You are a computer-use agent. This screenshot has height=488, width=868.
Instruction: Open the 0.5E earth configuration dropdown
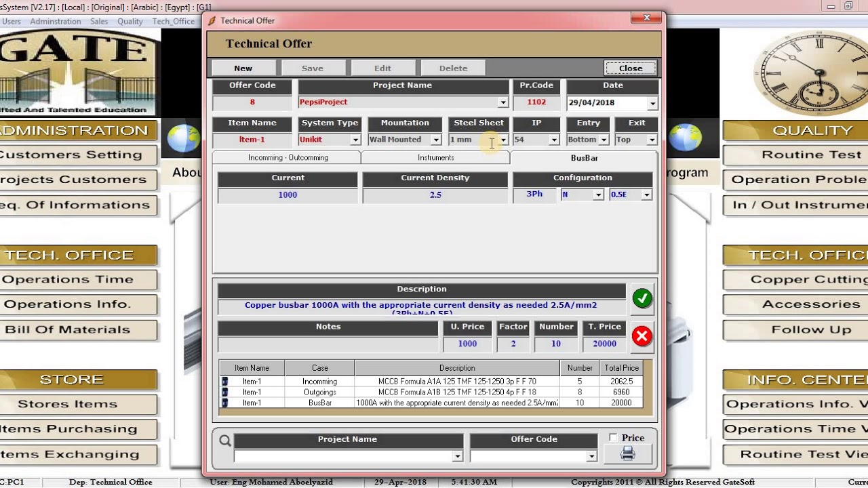coord(647,195)
